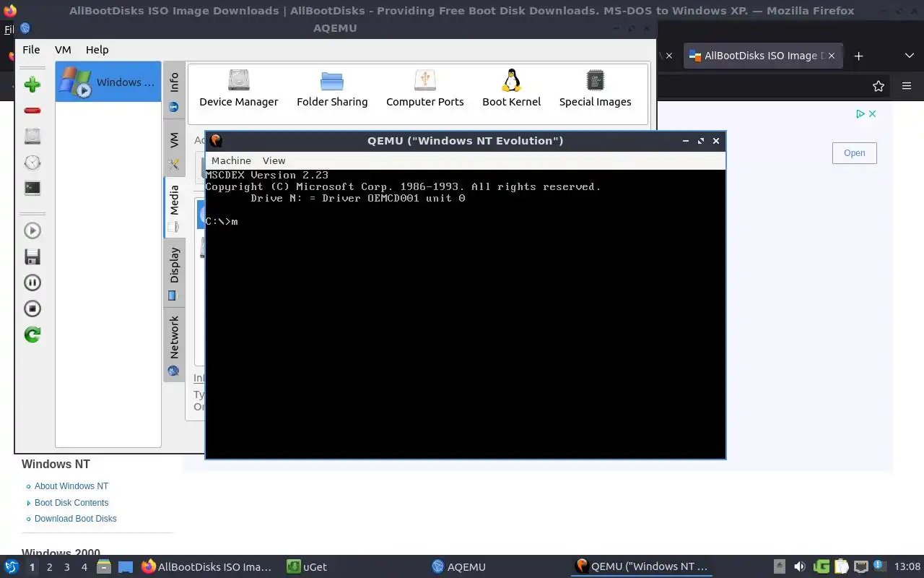Image resolution: width=924 pixels, height=578 pixels.
Task: Click the network connection tray icon
Action: click(x=860, y=567)
